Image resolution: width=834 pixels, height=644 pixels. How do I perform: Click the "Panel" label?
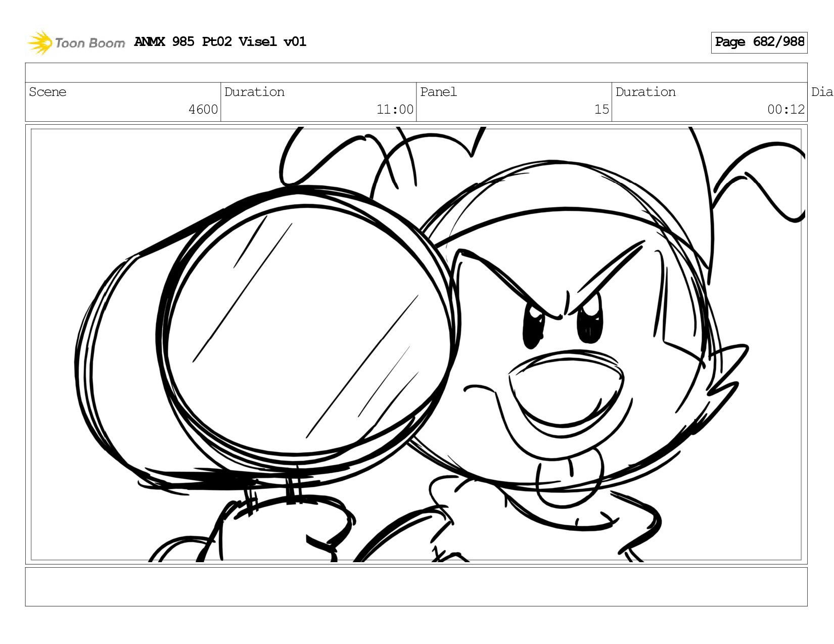[x=438, y=92]
